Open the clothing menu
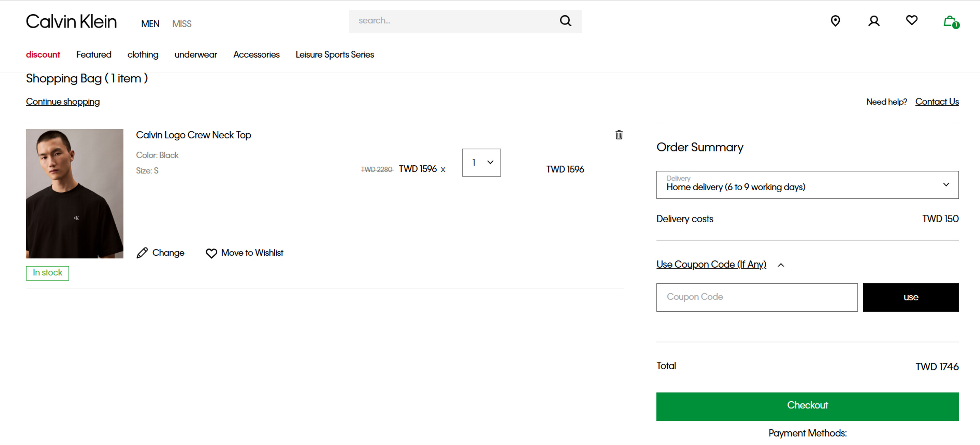This screenshot has width=980, height=445. [143, 55]
